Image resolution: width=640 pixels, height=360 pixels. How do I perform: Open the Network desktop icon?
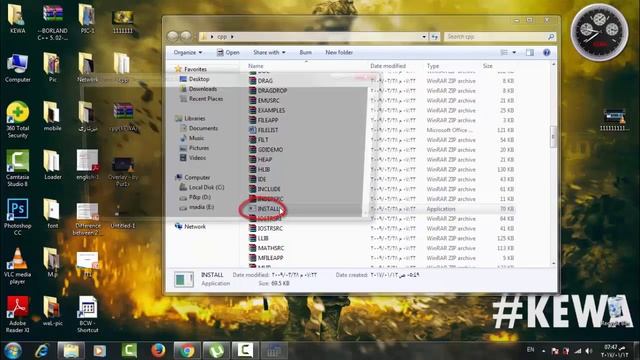[87, 68]
